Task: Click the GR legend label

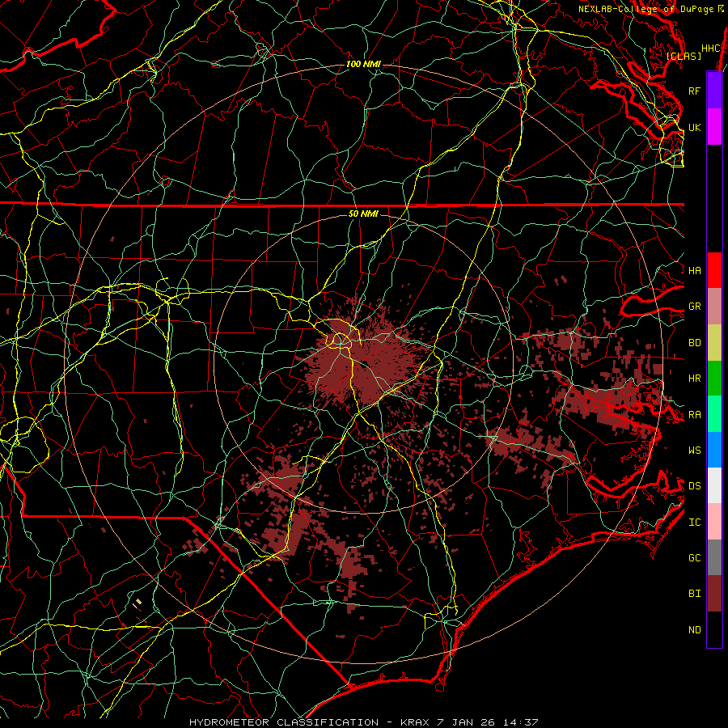Action: [694, 307]
